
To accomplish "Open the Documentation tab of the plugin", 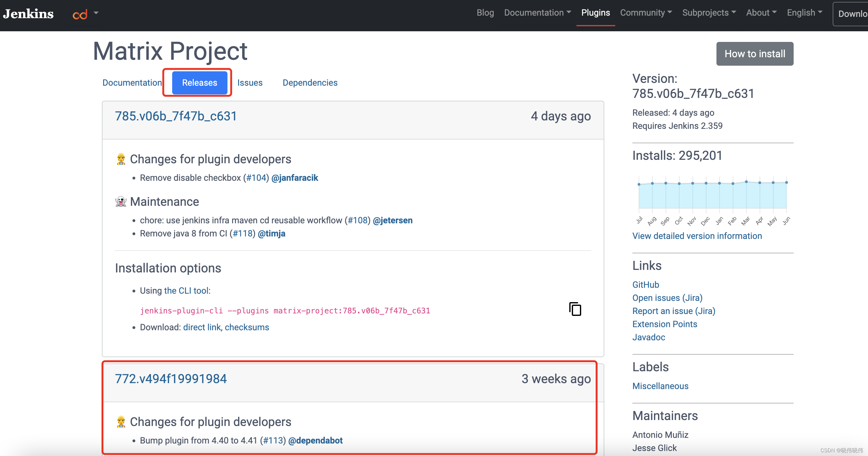I will click(x=132, y=83).
